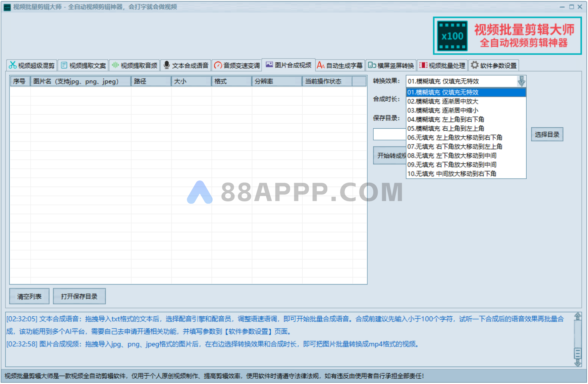Viewport: 588px width, 384px height.
Task: Open the 视频提取音频 tab
Action: [135, 65]
